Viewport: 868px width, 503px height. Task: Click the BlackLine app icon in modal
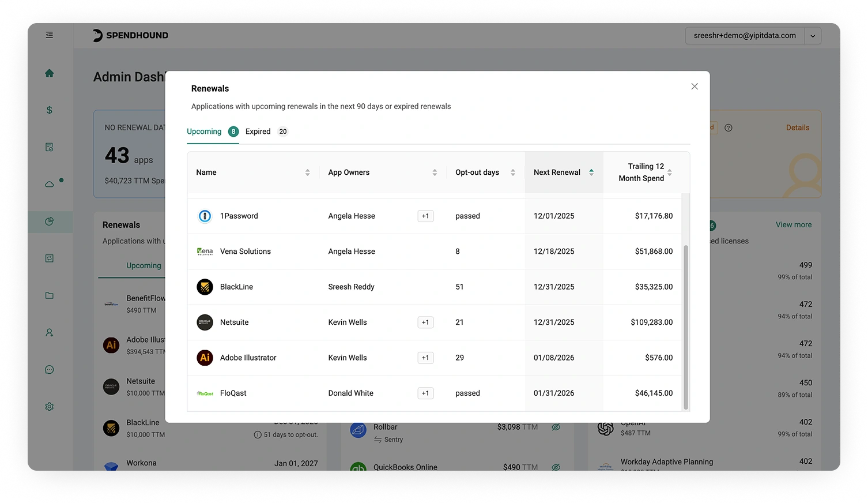tap(205, 287)
